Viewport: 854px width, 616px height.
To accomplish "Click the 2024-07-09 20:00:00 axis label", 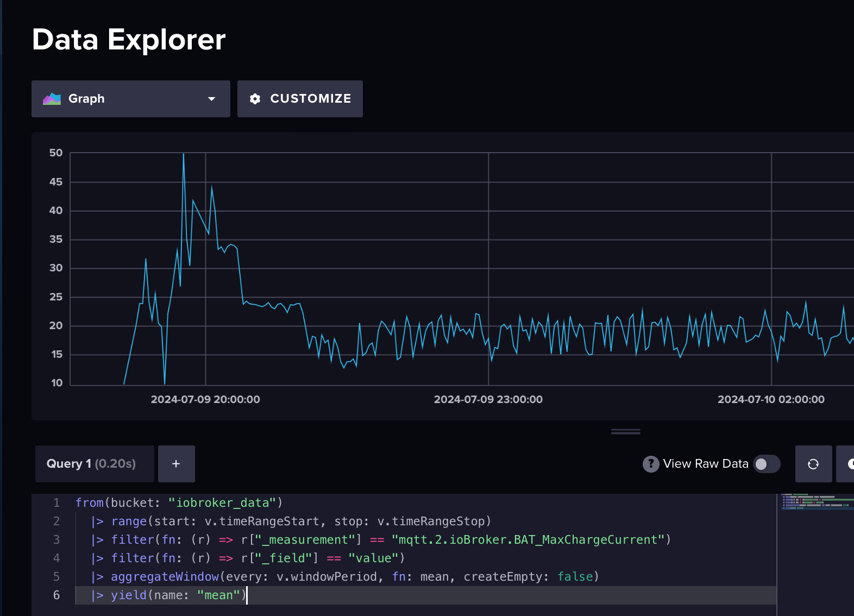I will click(205, 399).
